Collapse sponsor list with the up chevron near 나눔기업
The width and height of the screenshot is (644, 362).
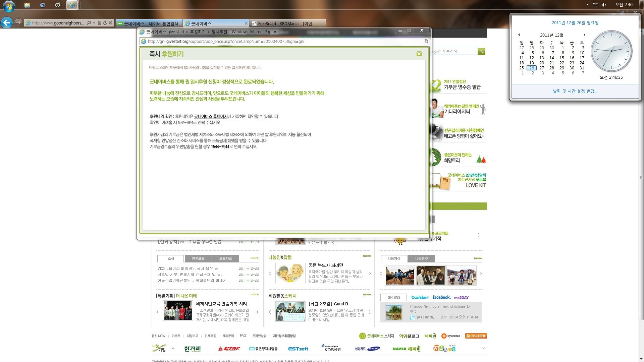[x=173, y=348]
